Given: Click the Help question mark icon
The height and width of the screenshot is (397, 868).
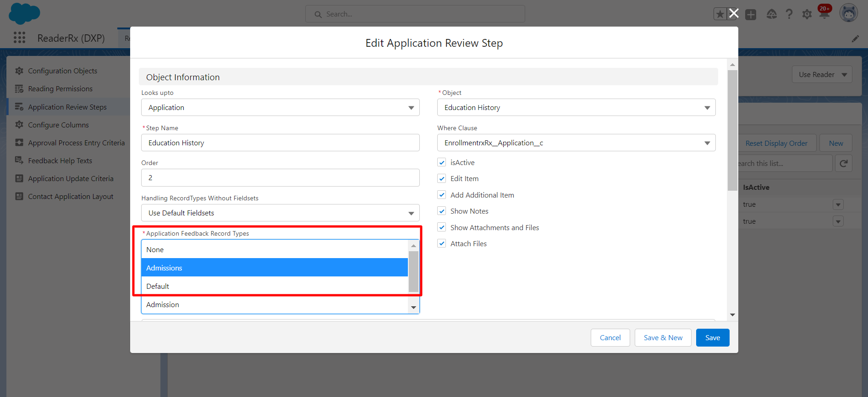Looking at the screenshot, I should point(789,14).
